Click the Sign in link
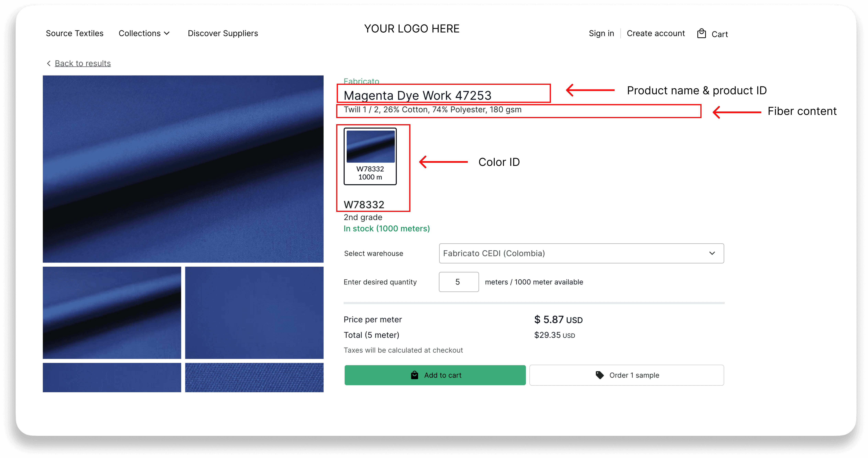868x458 pixels. (x=601, y=33)
